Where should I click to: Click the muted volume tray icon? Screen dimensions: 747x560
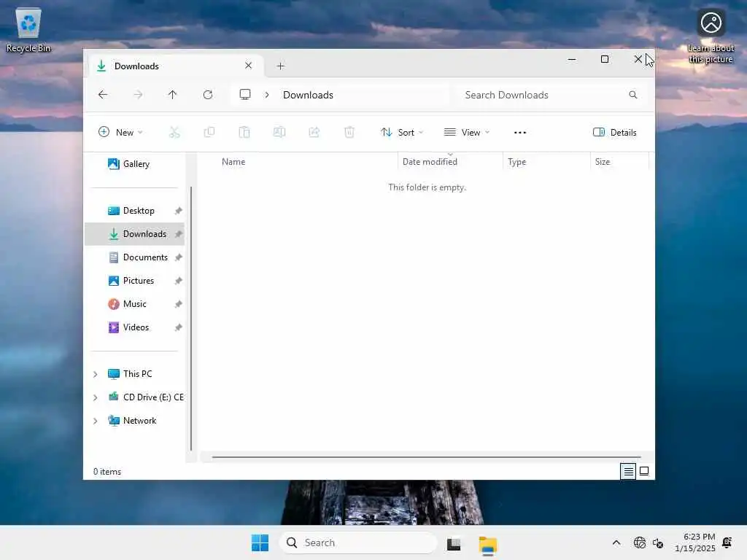658,542
